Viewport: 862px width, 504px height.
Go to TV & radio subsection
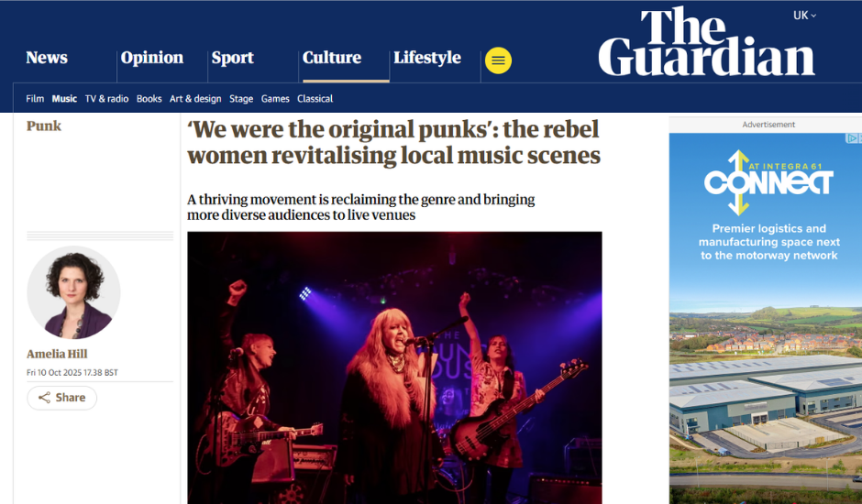pyautogui.click(x=106, y=99)
